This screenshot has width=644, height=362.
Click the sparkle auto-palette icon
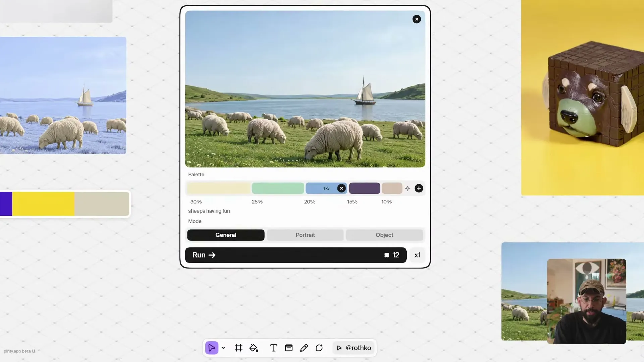pos(408,188)
